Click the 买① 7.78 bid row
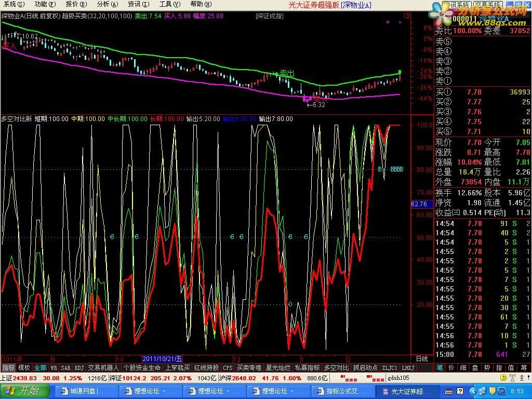This screenshot has width=532, height=399. pos(483,92)
